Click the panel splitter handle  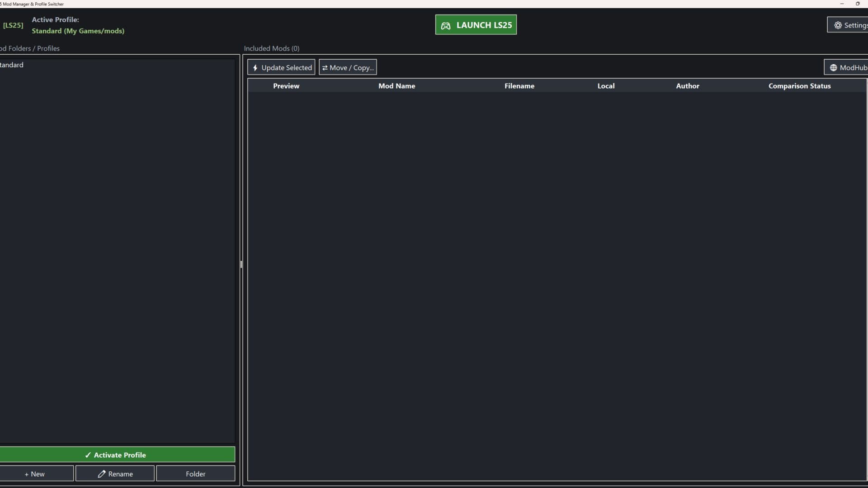241,264
